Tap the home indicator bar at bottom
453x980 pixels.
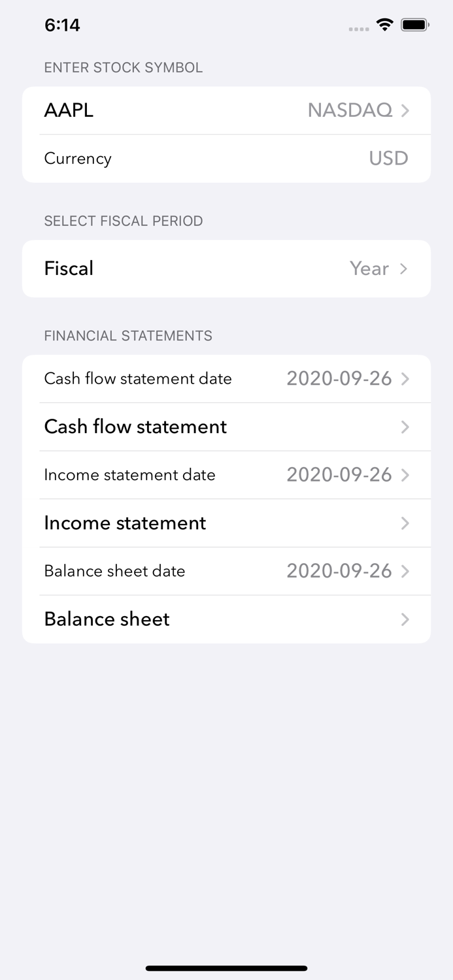pyautogui.click(x=226, y=968)
